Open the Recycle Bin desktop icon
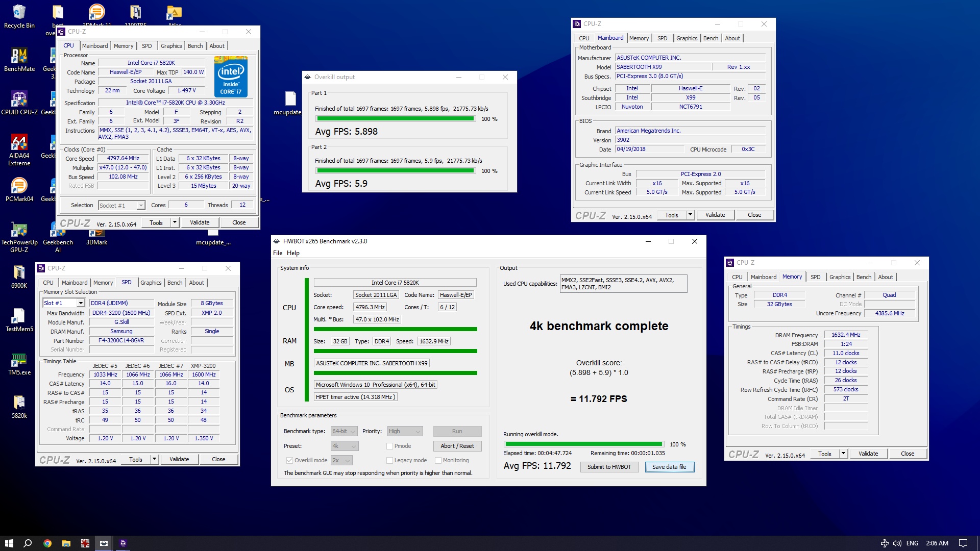Screen dimensions: 980x551 click(19, 16)
